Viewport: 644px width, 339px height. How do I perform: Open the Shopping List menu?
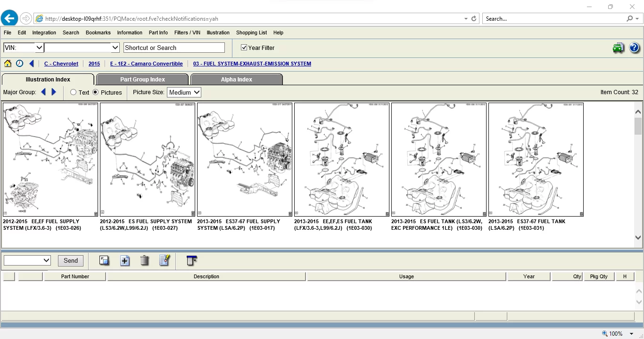pos(251,32)
